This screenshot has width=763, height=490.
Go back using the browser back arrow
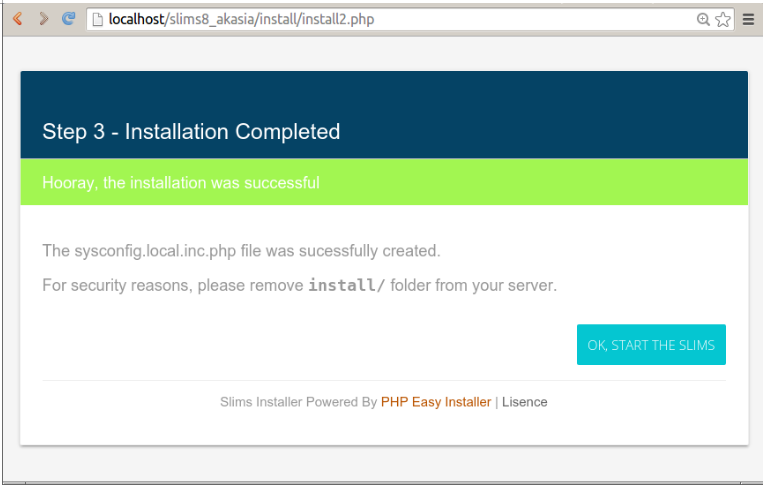pos(18,19)
